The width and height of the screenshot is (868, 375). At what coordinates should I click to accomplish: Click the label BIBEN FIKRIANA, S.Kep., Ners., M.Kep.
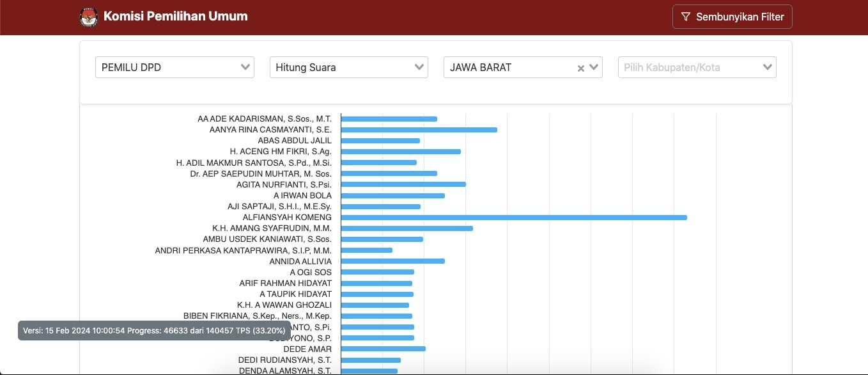click(x=258, y=315)
